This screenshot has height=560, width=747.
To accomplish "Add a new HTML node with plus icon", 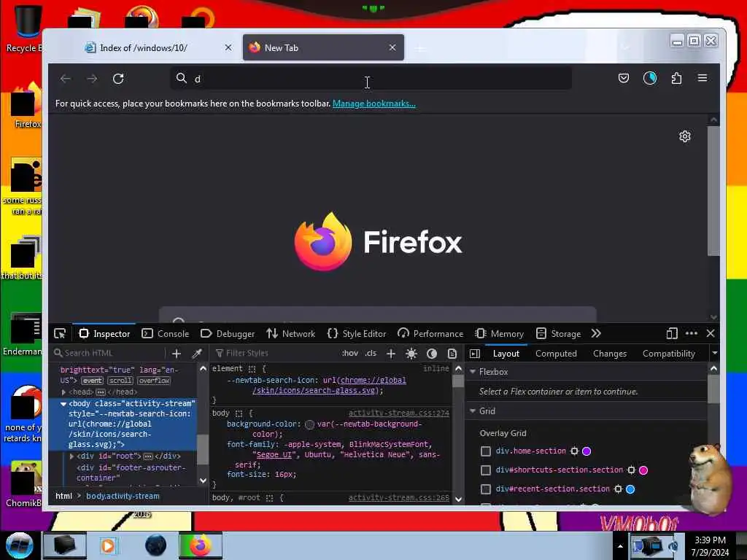I will point(177,354).
